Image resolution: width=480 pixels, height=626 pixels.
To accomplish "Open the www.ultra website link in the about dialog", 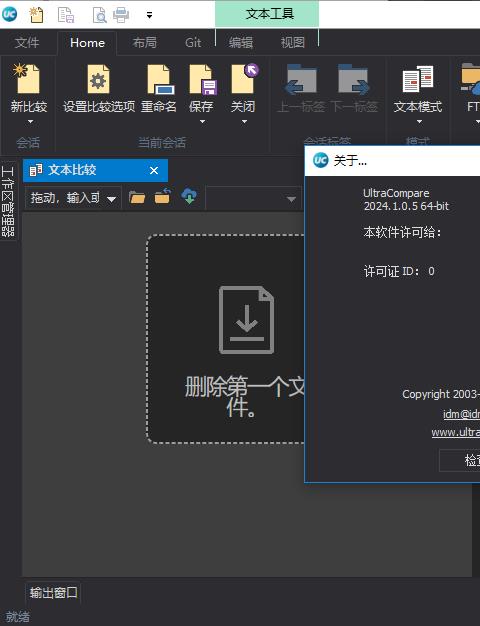I will pyautogui.click(x=456, y=432).
